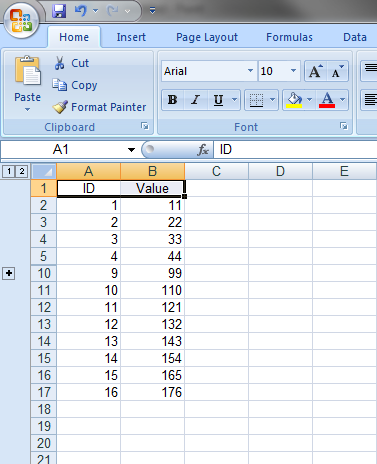
Task: Open underline style dropdown arrow
Action: [x=234, y=100]
